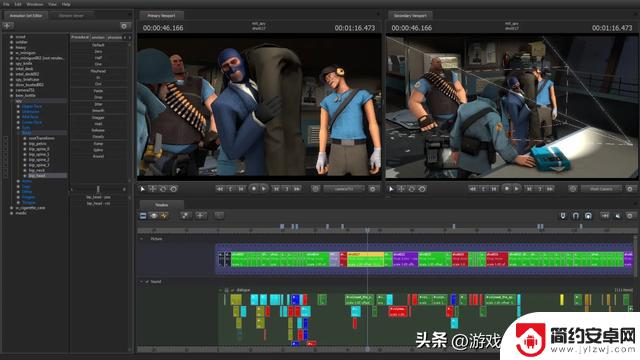640x360 pixels.
Task: Select the soldier animation set
Action: click(22, 42)
